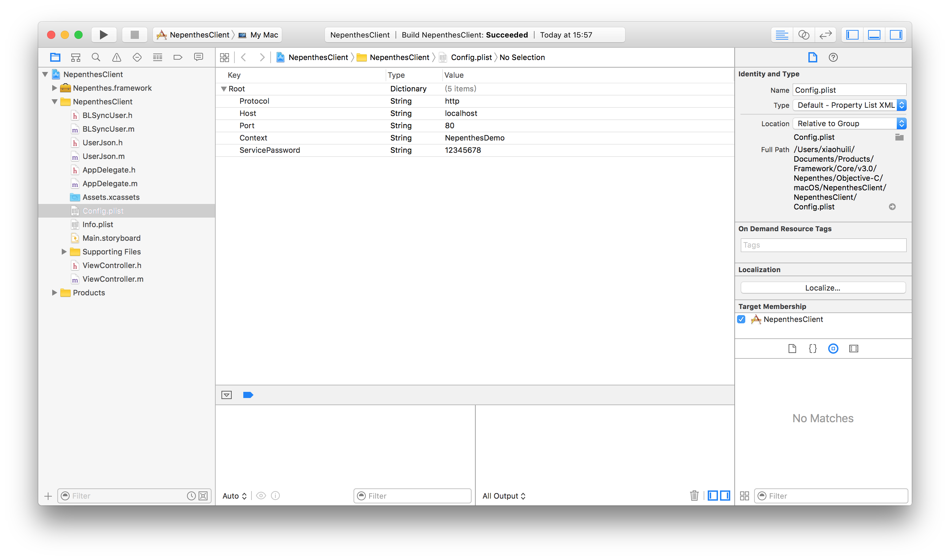The image size is (950, 560).
Task: Collapse the NepenthesClient folder group
Action: 55,102
